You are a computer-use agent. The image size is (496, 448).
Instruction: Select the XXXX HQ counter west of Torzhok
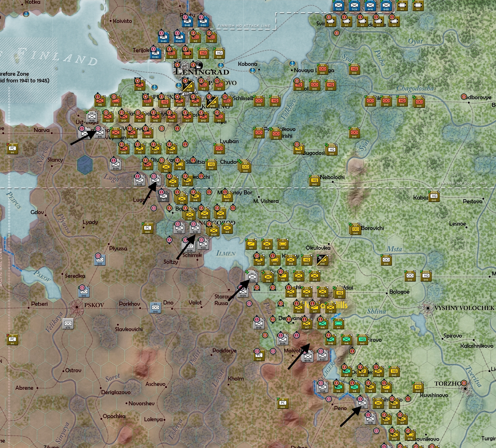pos(418,387)
